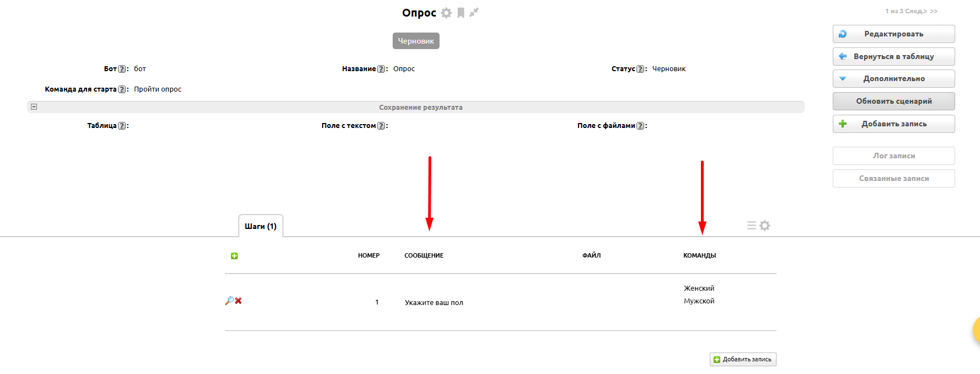Viewport: 980px width, 374px height.
Task: Click the Бот field value бот
Action: 140,69
